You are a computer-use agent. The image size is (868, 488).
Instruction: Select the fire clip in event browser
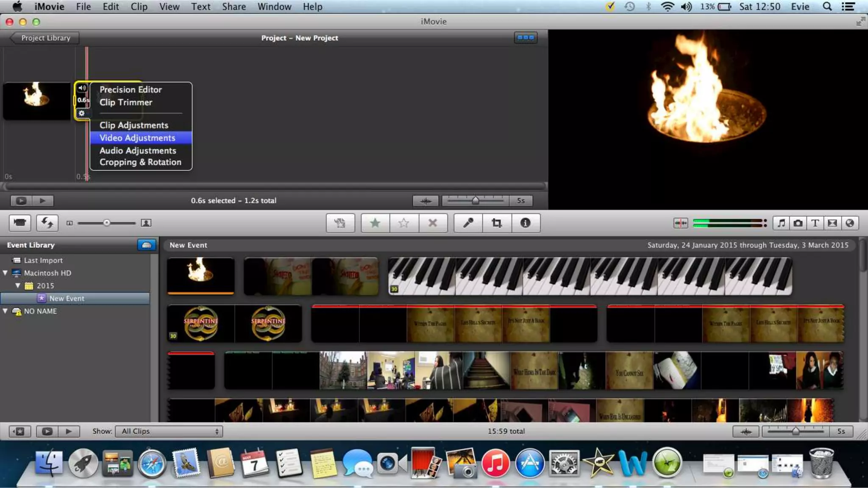(201, 276)
